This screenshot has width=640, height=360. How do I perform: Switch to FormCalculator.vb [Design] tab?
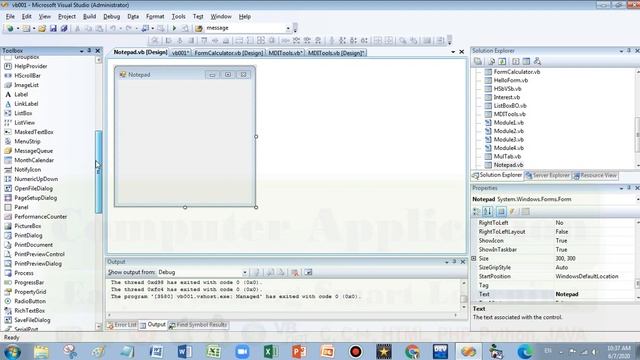[229, 53]
